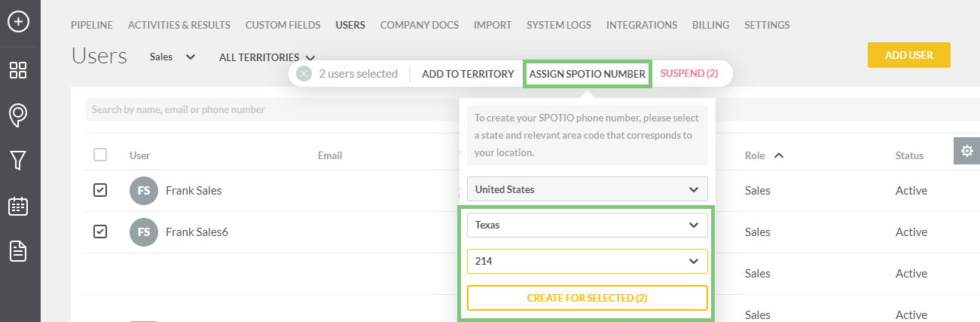The height and width of the screenshot is (322, 980).
Task: Click Sales role in Frank Sales6 row
Action: 758,232
